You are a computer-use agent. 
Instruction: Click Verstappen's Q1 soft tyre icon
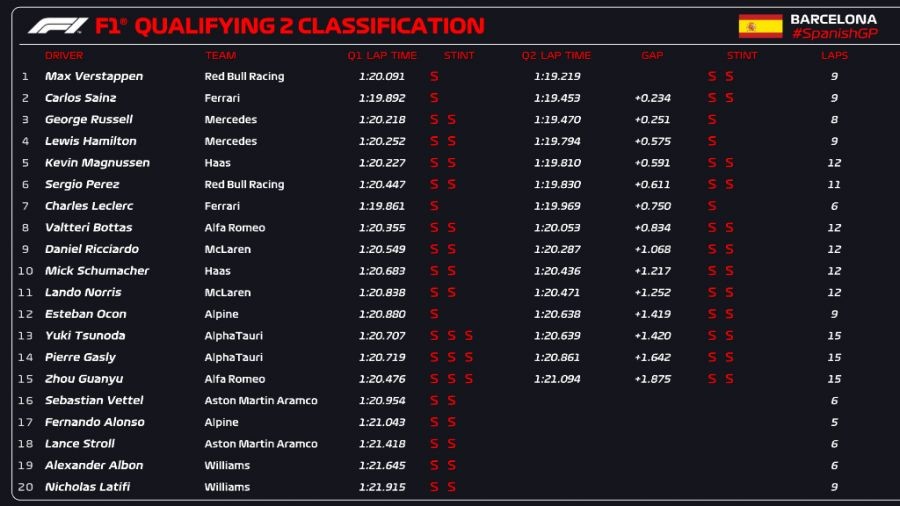[434, 76]
